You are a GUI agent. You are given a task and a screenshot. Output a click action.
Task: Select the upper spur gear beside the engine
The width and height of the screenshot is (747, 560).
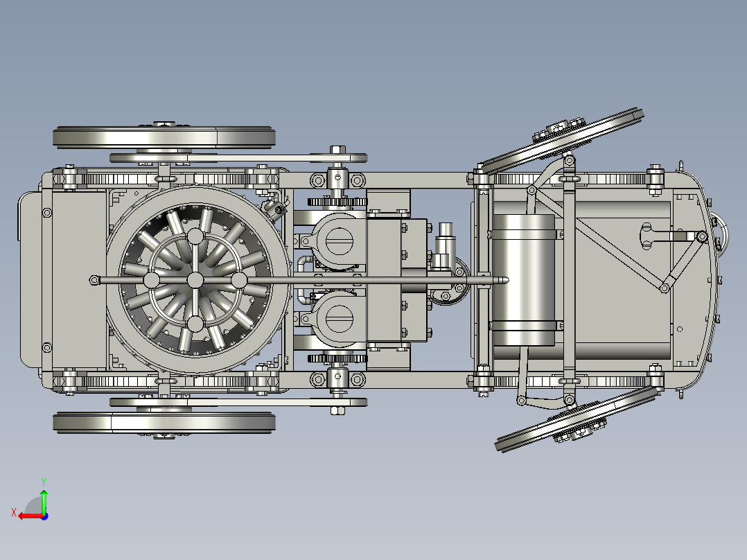click(x=337, y=202)
